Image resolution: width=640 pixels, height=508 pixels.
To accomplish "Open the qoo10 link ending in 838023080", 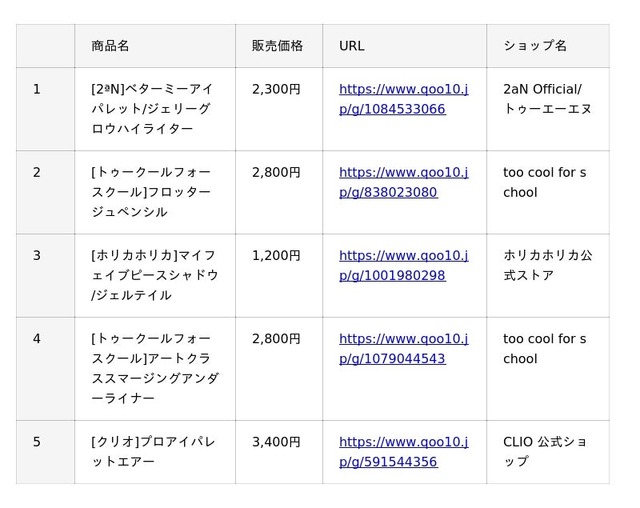I will click(403, 182).
